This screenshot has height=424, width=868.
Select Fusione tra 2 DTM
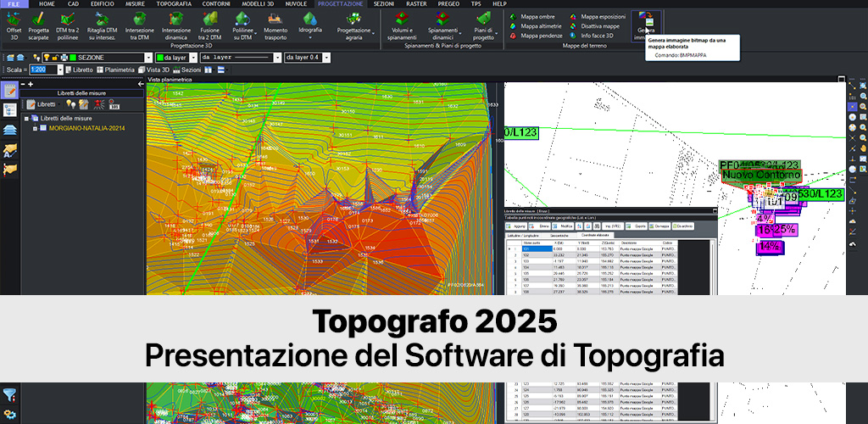click(210, 26)
